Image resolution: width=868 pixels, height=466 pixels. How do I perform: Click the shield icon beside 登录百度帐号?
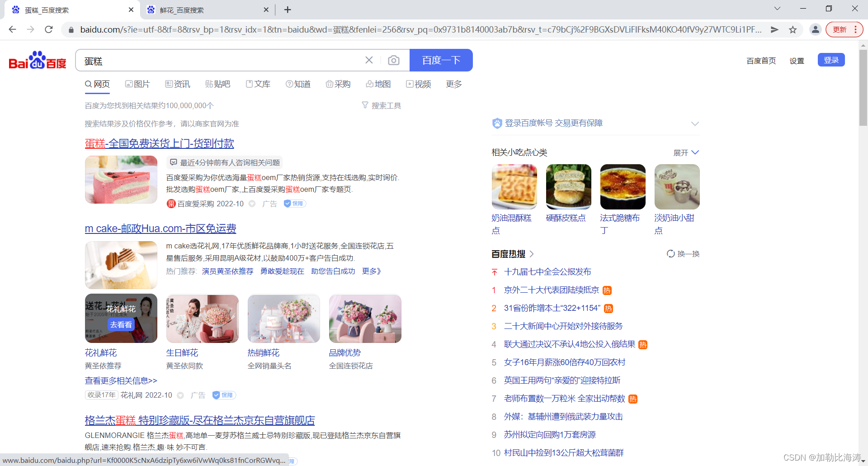(497, 123)
